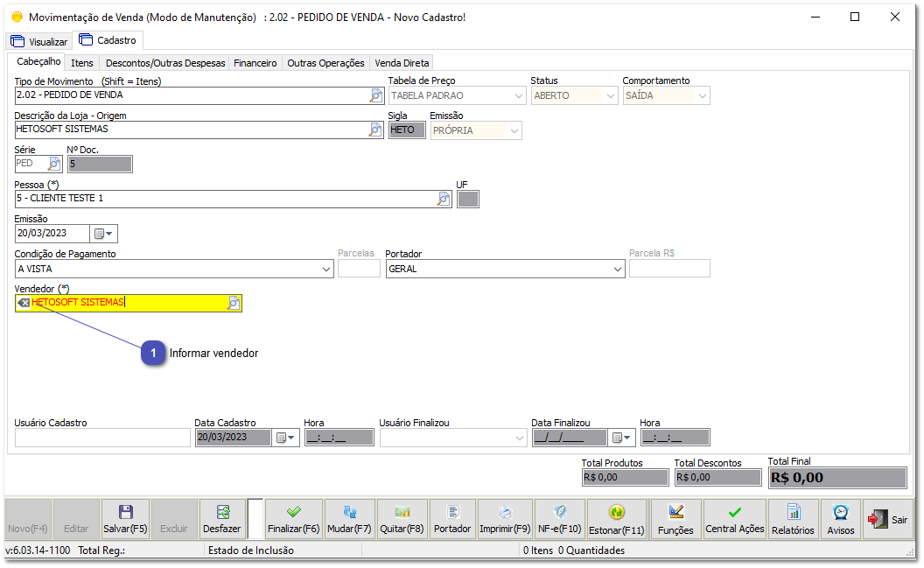
Task: Click lookup icon in Pessoa field
Action: (x=444, y=199)
